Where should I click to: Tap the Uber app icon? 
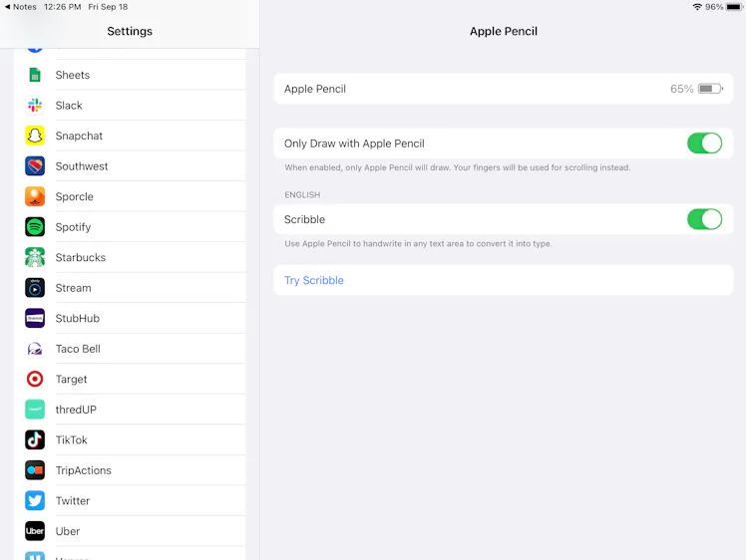(35, 531)
